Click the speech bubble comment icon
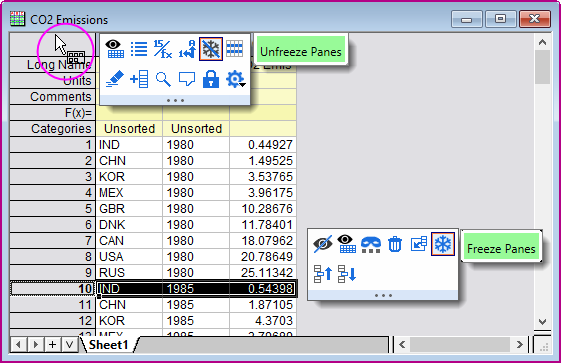This screenshot has width=561, height=363. click(x=187, y=79)
